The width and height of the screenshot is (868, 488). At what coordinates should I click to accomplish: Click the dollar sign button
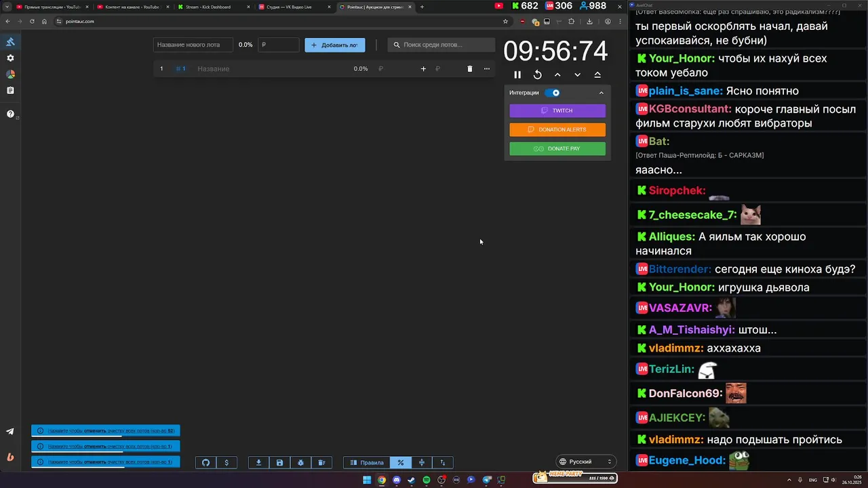tap(226, 462)
